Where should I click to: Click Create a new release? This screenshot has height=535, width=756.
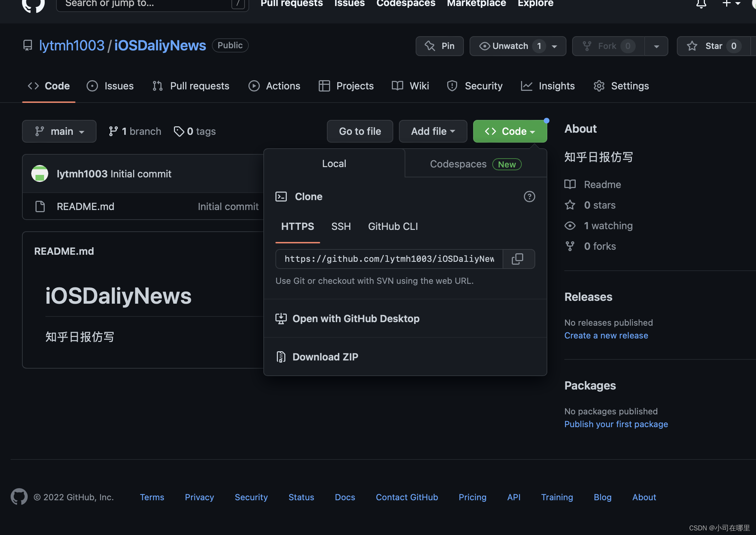606,336
